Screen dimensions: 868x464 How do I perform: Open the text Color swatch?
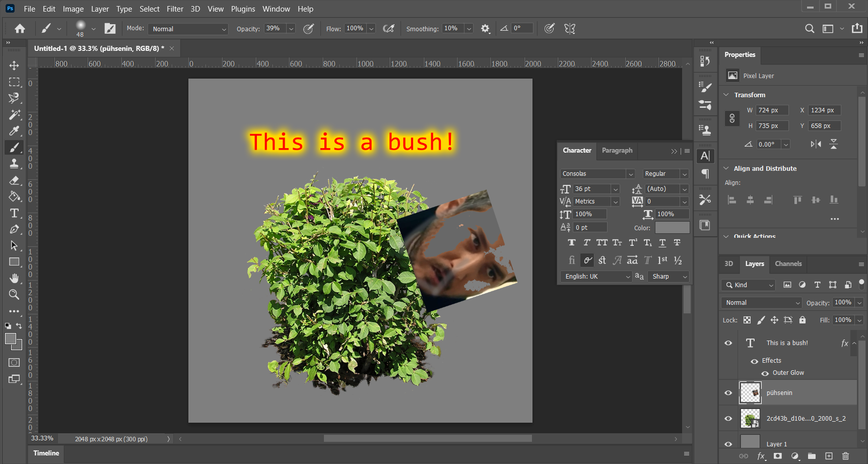[x=672, y=228]
